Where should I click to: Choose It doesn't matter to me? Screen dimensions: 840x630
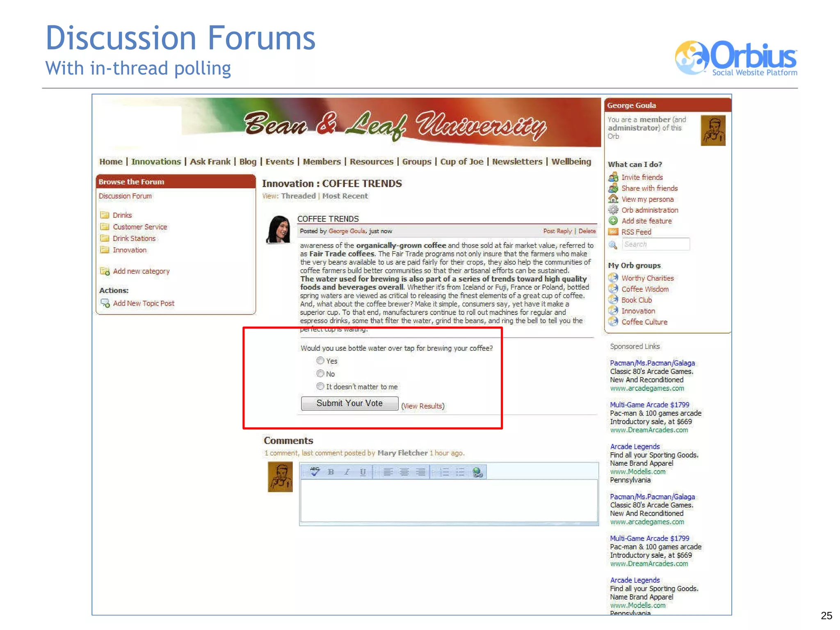(x=320, y=386)
